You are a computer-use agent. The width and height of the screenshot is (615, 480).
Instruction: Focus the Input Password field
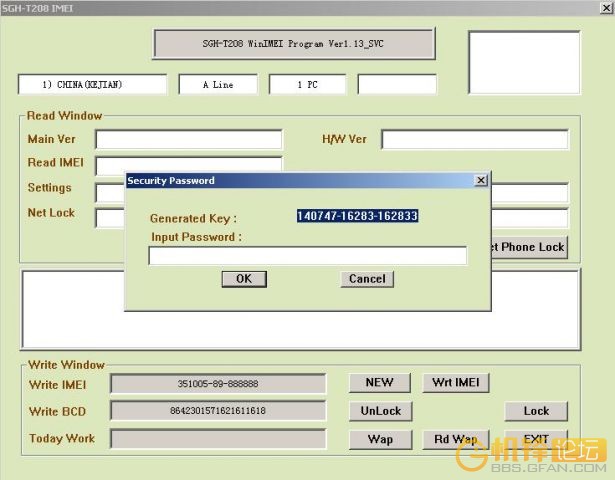tap(308, 256)
